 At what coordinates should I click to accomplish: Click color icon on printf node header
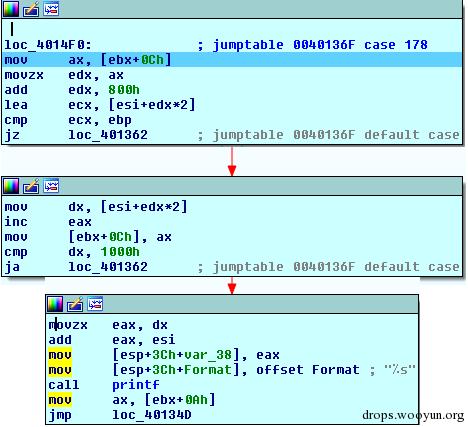click(55, 304)
